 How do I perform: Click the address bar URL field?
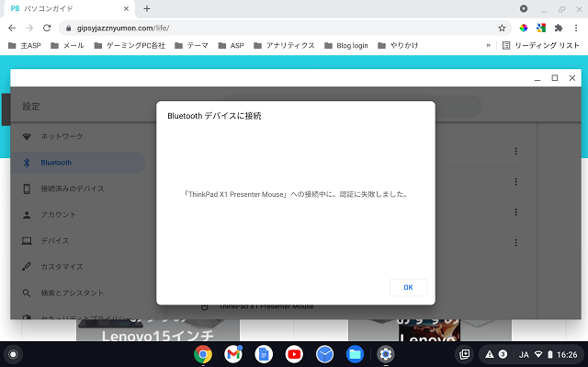coord(277,29)
